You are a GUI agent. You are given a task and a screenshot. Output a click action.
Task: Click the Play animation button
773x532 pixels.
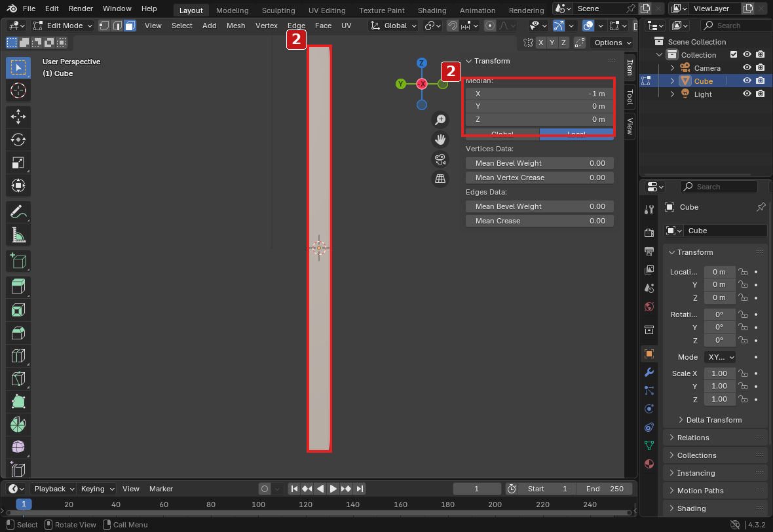(x=333, y=489)
